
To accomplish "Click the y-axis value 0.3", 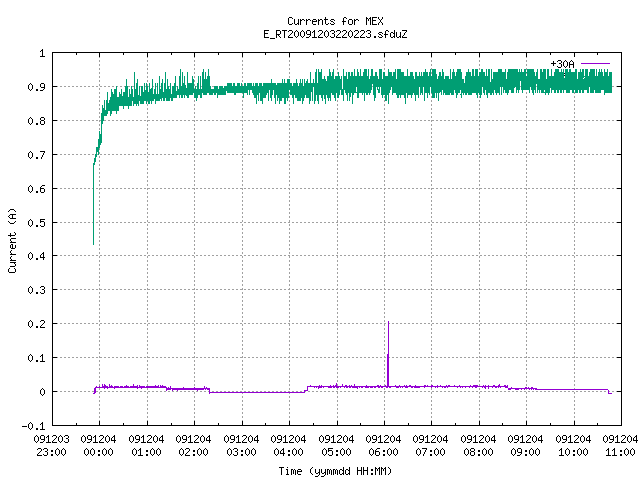I will click(36, 290).
